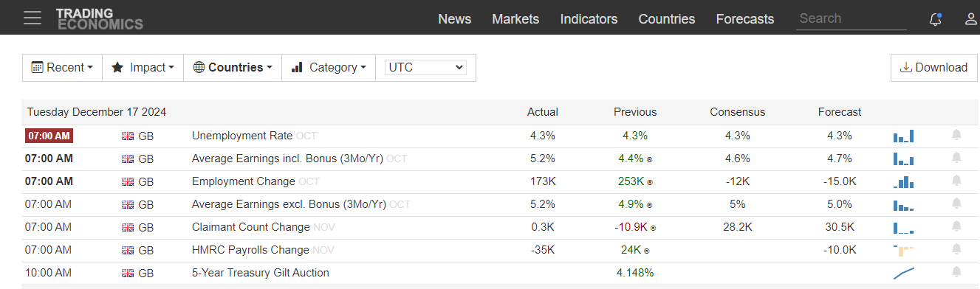This screenshot has height=289, width=980.
Task: View trend chart for 5-Year Treasury Gilt Auction
Action: [903, 273]
